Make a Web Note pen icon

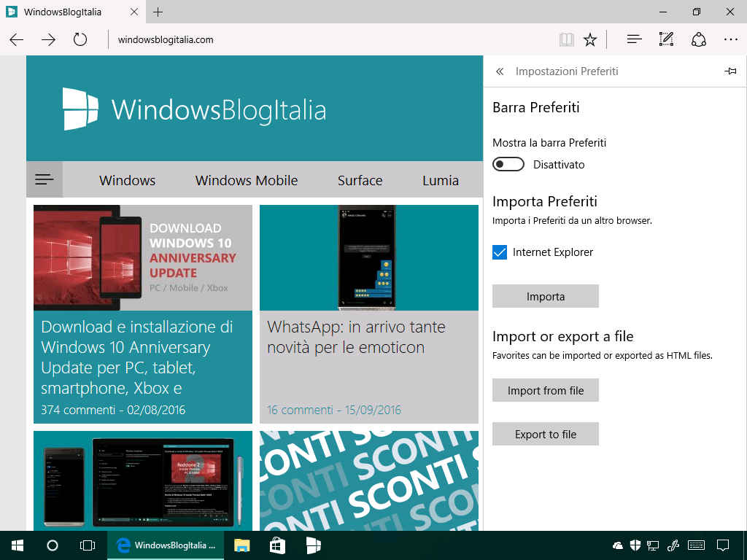666,39
